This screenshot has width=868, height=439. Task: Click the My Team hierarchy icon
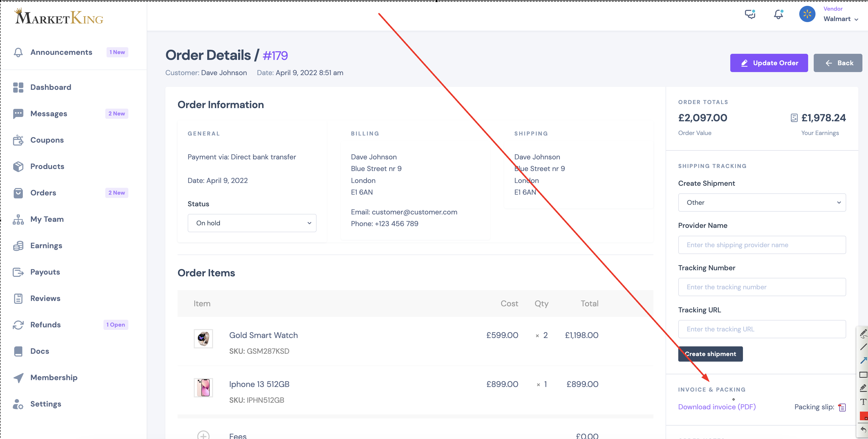point(18,219)
